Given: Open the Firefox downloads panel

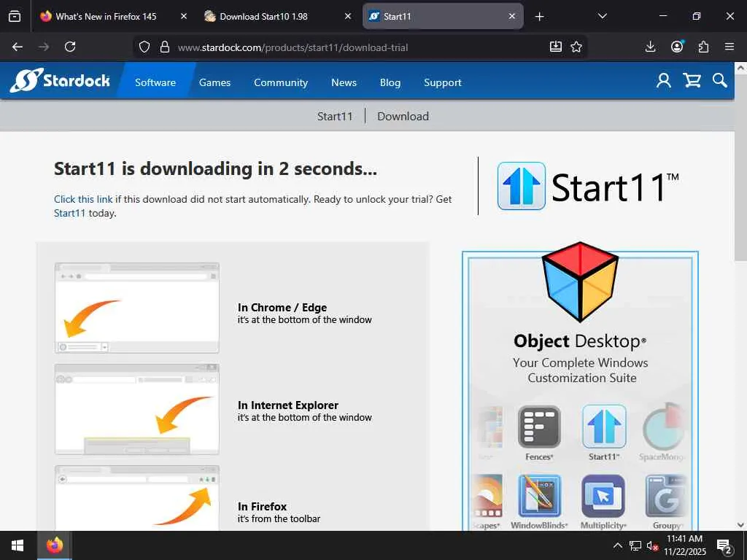Looking at the screenshot, I should (x=650, y=47).
